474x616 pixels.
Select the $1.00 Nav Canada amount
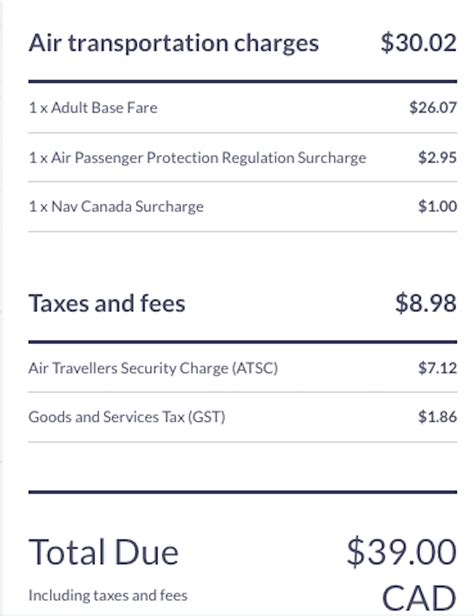point(437,206)
